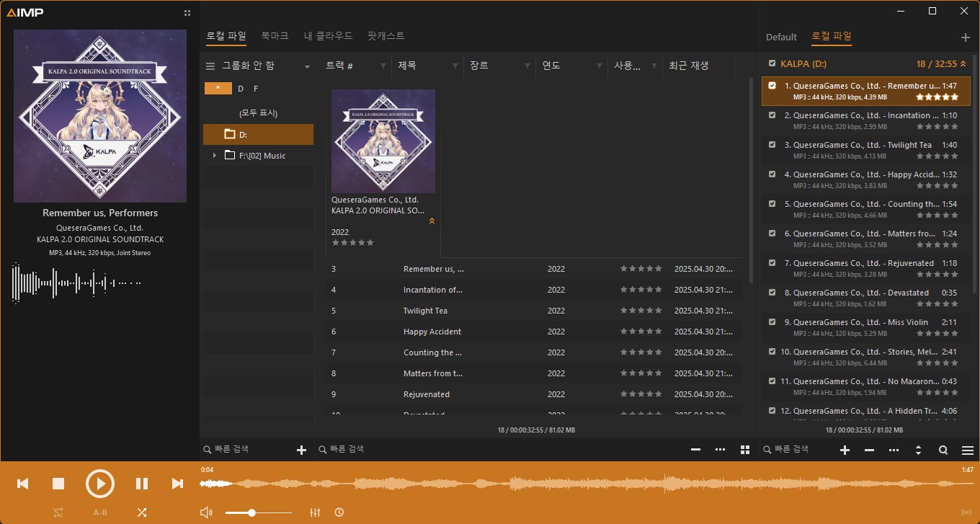Switch library view with the four-square grid icon
This screenshot has width=980, height=524.
[745, 450]
